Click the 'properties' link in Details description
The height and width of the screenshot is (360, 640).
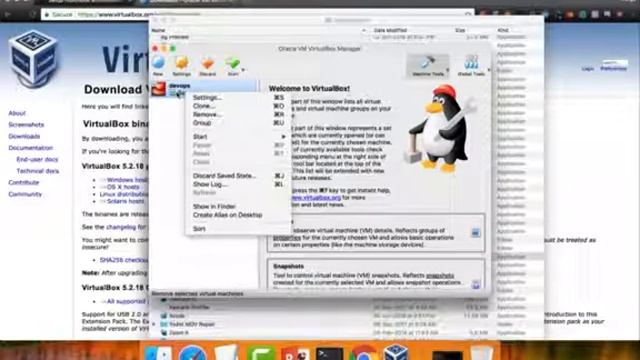287,238
